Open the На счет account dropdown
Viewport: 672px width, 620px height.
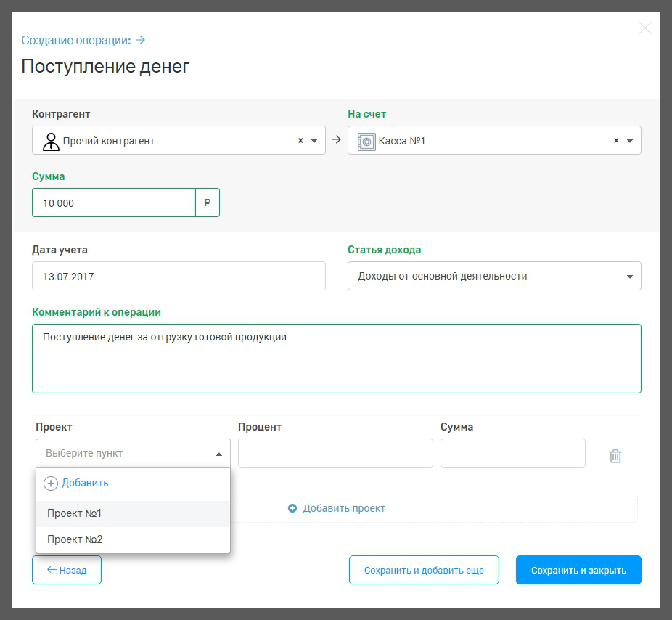tap(629, 141)
